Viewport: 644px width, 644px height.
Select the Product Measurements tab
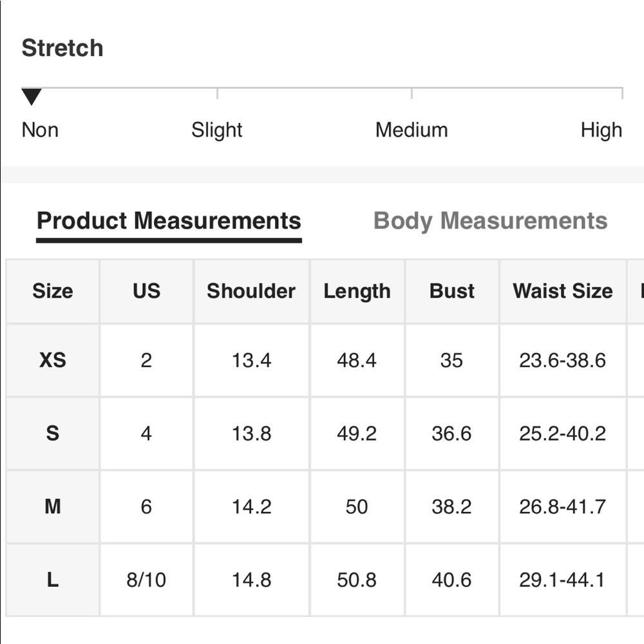(169, 221)
